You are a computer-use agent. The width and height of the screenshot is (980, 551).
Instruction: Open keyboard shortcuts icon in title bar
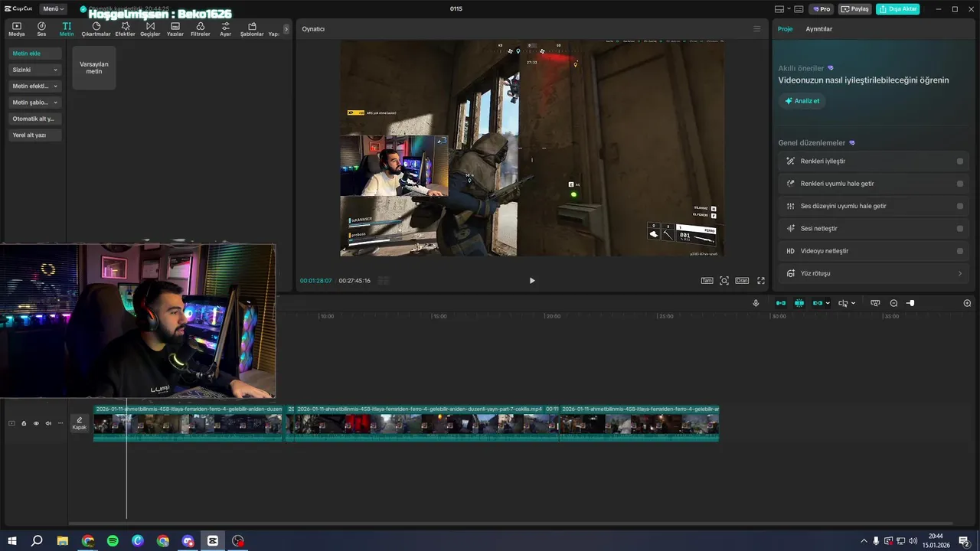coord(799,9)
